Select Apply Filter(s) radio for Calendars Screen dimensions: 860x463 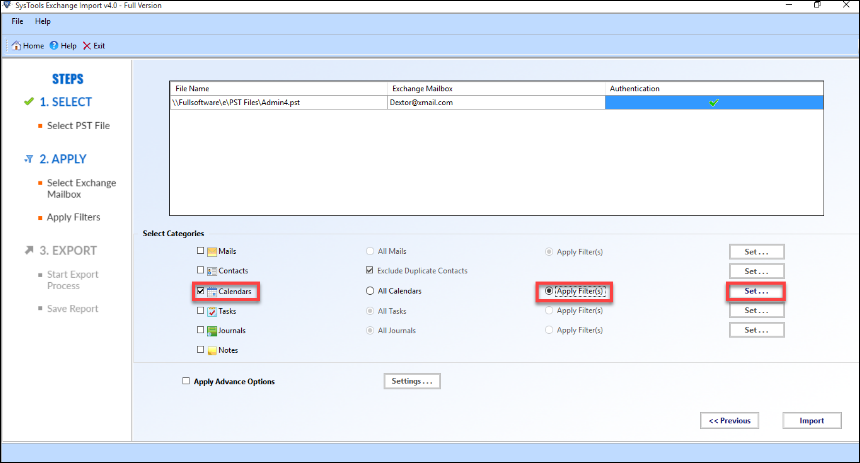(549, 291)
